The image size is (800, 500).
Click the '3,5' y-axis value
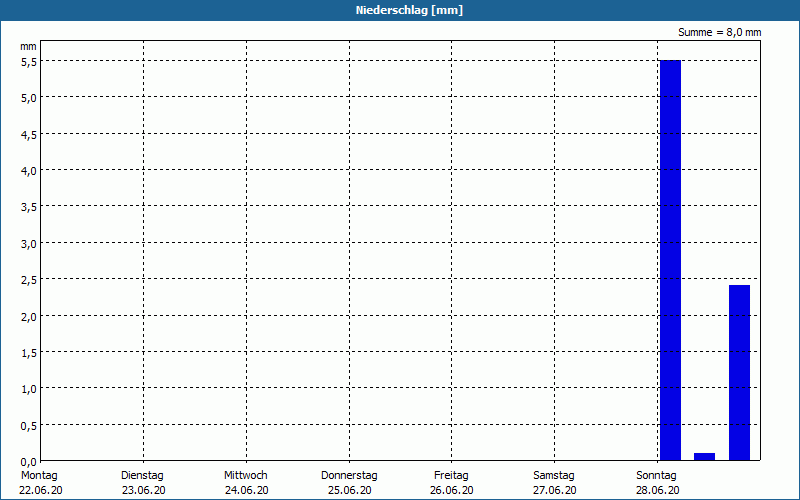tap(29, 207)
